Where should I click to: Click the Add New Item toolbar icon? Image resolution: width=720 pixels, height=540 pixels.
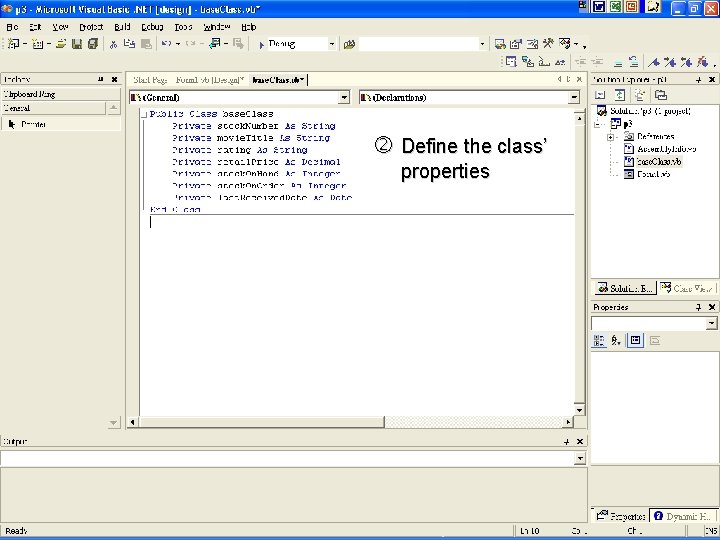(x=38, y=44)
